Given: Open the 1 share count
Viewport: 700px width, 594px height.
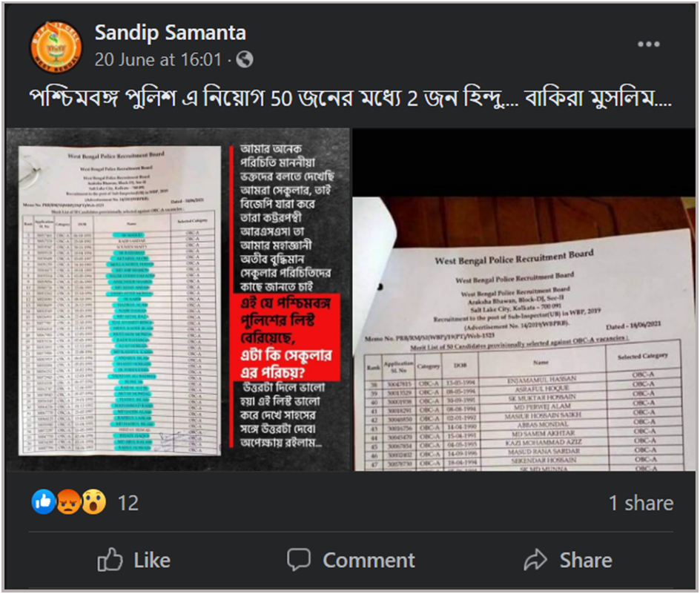Looking at the screenshot, I should point(641,503).
